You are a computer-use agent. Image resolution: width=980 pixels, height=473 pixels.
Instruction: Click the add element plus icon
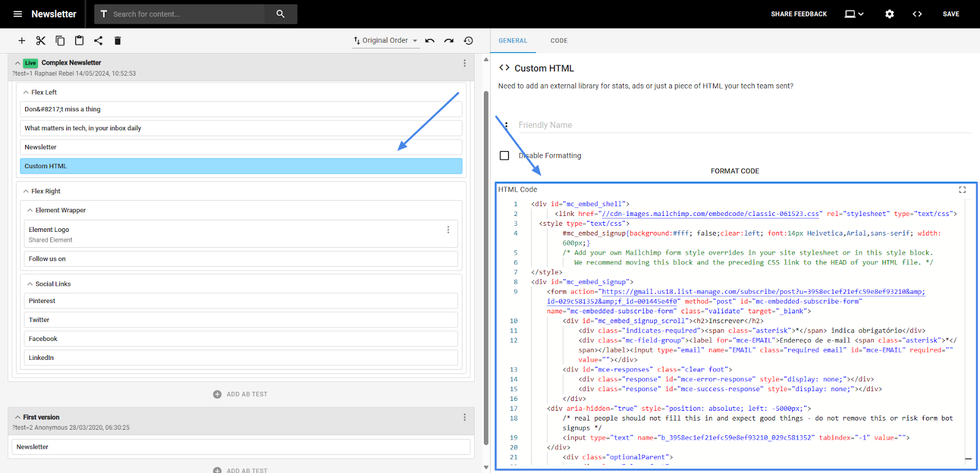(x=22, y=41)
